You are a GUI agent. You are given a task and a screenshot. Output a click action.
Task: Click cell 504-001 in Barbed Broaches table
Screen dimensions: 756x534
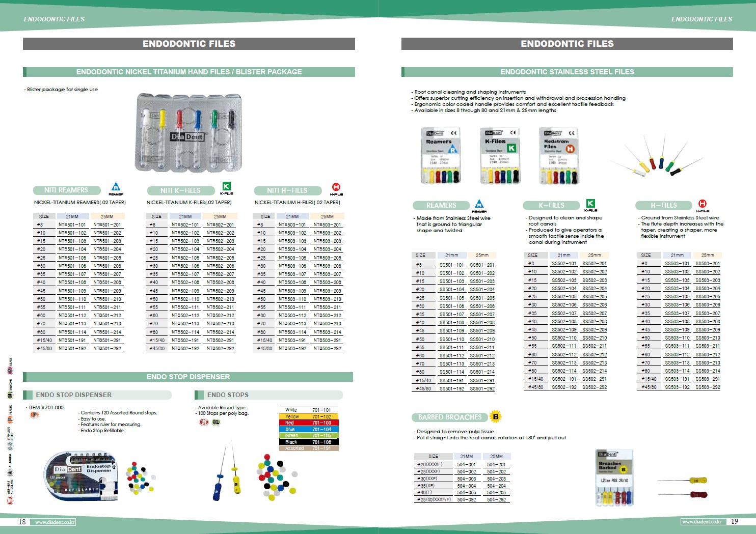[466, 464]
